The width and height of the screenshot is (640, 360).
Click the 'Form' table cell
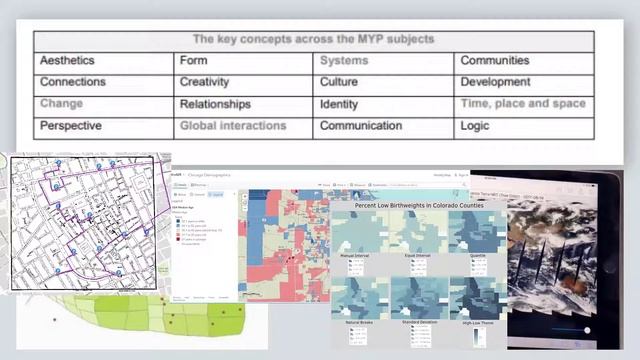(x=243, y=63)
